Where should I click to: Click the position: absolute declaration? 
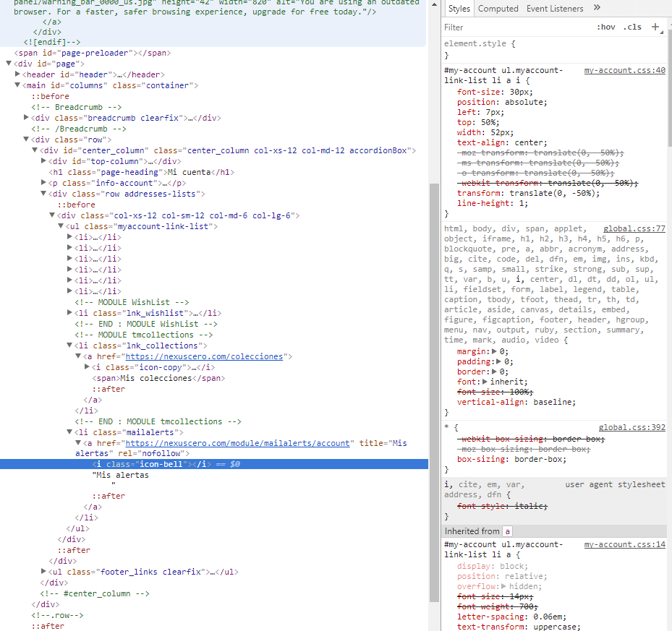point(502,102)
